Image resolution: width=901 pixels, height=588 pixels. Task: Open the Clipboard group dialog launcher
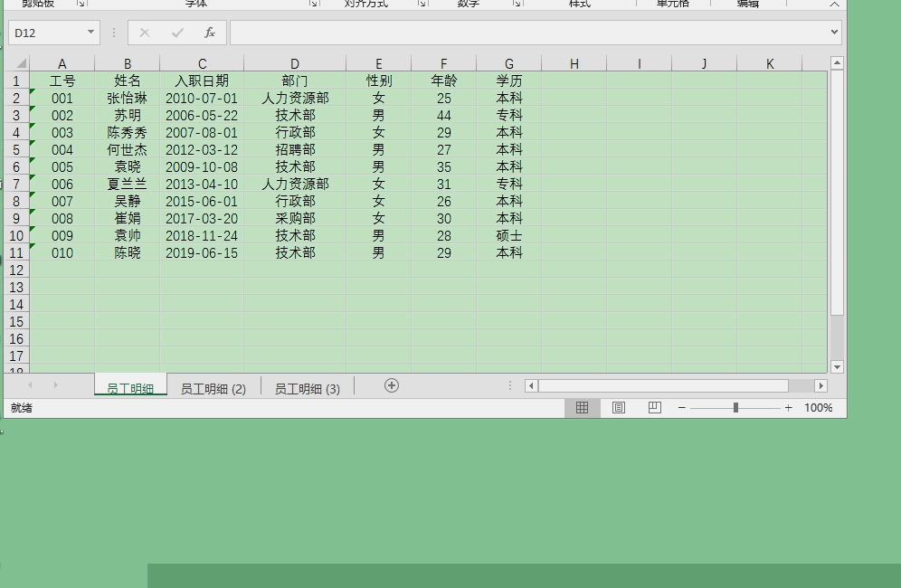pos(81,4)
